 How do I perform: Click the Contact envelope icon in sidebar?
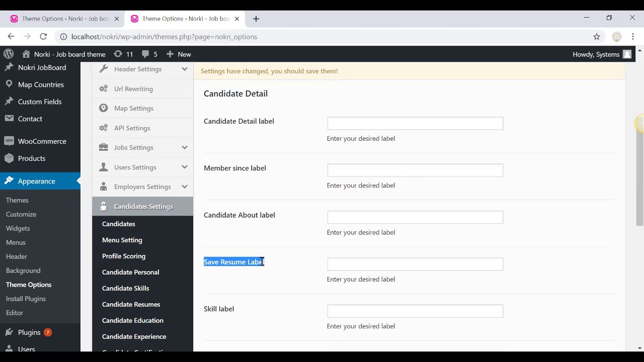pos(9,118)
